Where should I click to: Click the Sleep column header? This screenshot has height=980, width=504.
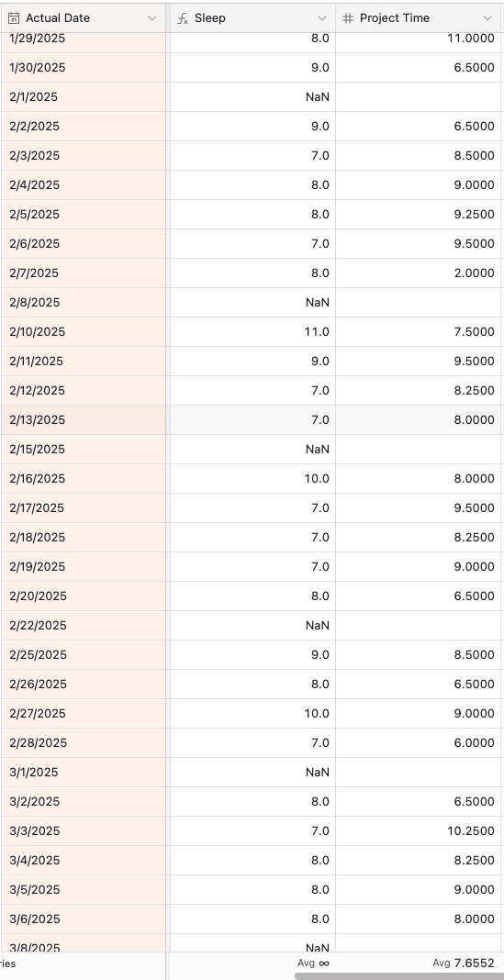[252, 18]
